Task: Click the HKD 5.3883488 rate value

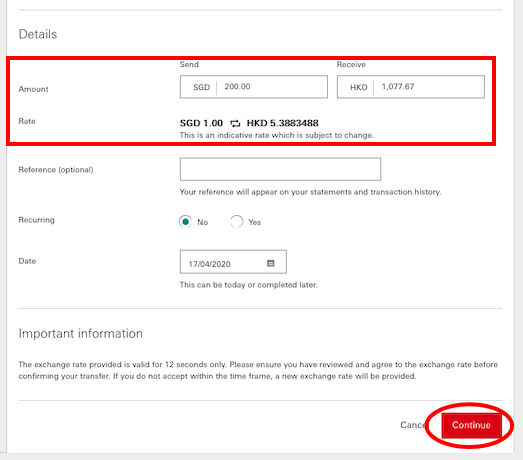Action: (x=283, y=123)
